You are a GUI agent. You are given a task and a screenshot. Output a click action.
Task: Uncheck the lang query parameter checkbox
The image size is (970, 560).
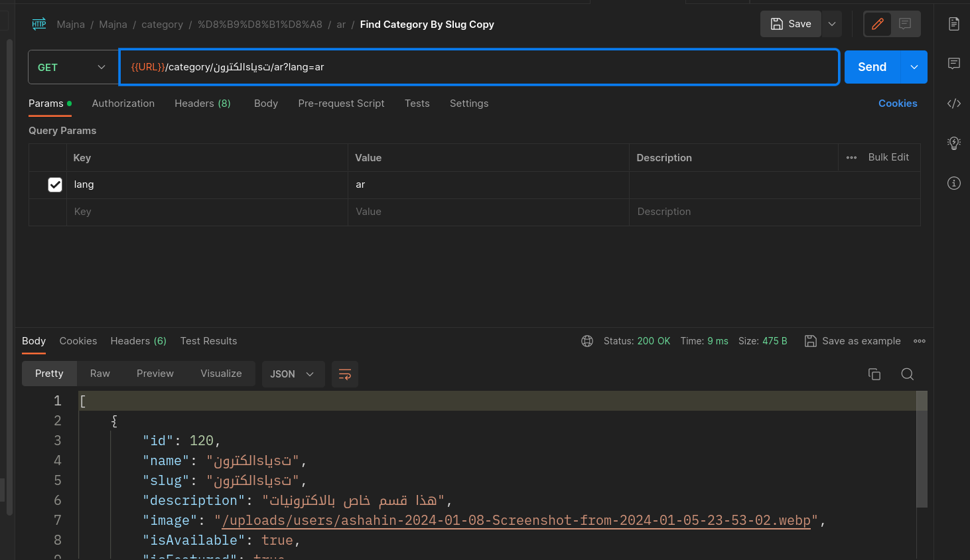pyautogui.click(x=55, y=185)
